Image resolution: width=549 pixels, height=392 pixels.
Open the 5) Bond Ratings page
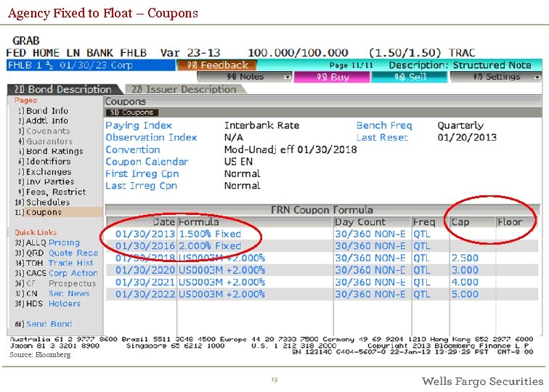(51, 151)
